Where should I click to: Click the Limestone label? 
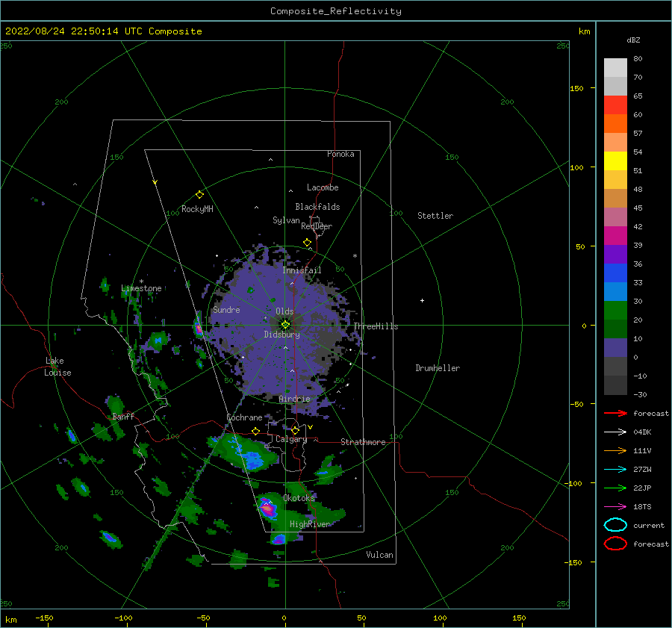[141, 288]
